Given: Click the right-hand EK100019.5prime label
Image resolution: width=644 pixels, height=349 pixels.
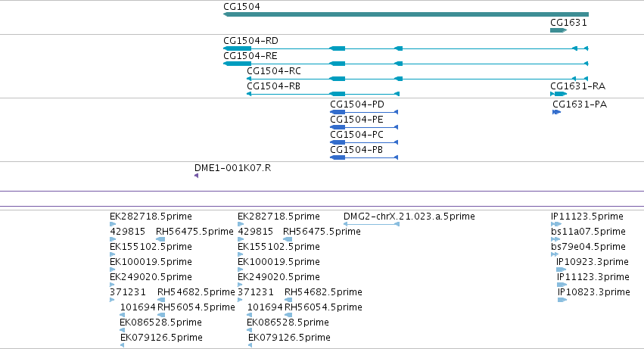Looking at the screenshot, I should click(279, 262).
